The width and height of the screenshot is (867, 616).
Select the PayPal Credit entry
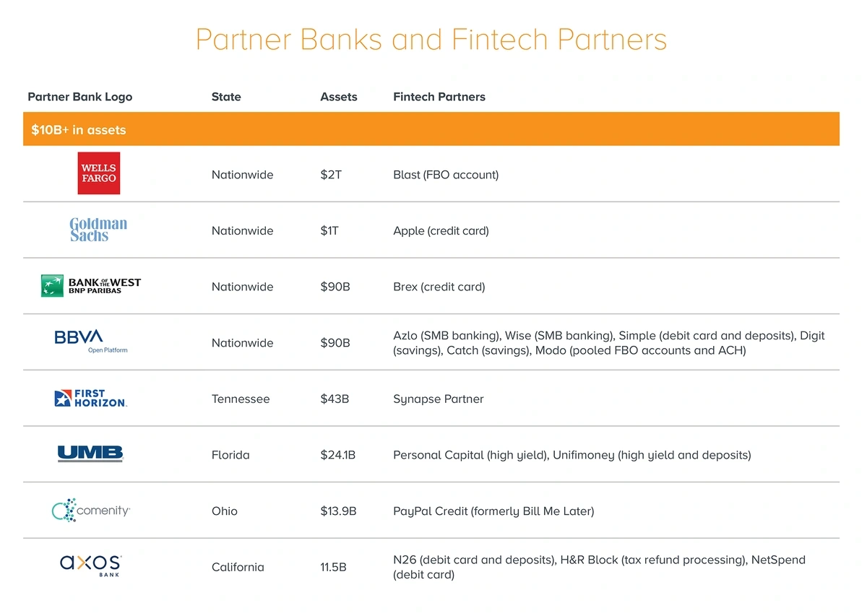tap(493, 511)
